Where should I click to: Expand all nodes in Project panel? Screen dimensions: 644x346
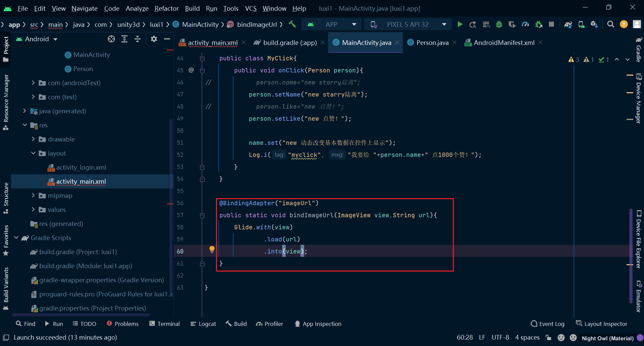(x=124, y=39)
